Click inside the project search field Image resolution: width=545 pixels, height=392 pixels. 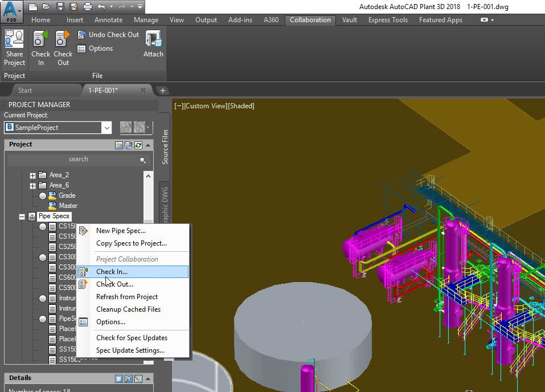79,159
